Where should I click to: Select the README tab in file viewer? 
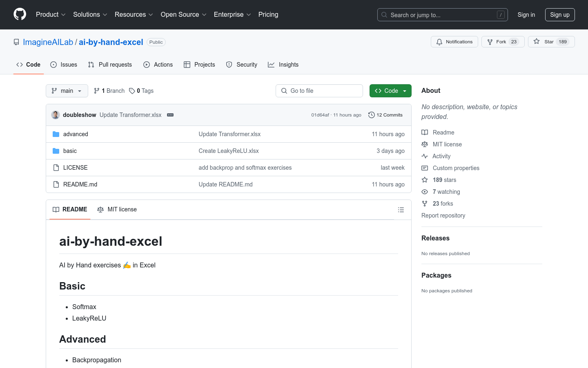[x=70, y=209]
